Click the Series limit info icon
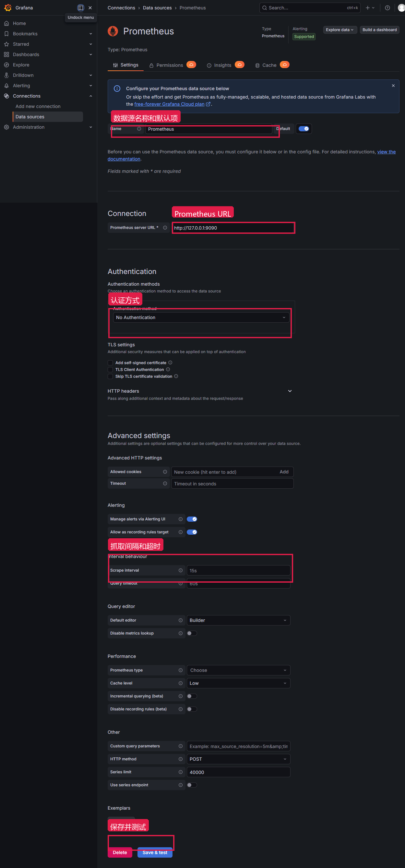Viewport: 405px width, 868px height. pos(180,772)
